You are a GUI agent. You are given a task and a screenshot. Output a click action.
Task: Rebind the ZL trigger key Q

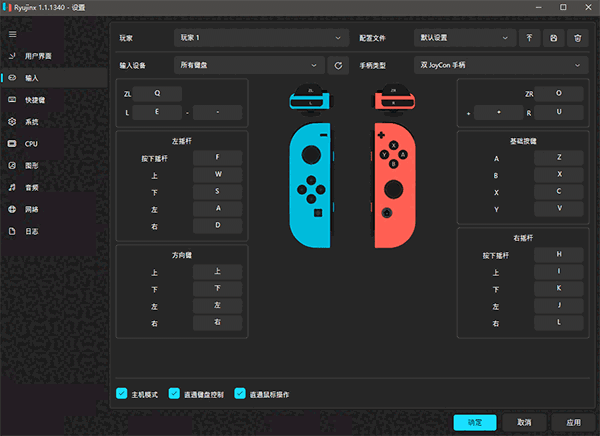tap(157, 93)
